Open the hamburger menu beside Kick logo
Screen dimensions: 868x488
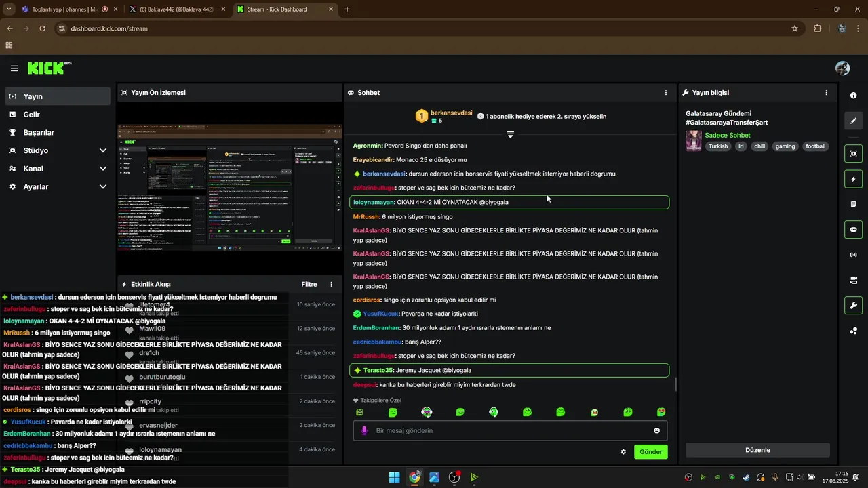(x=14, y=68)
